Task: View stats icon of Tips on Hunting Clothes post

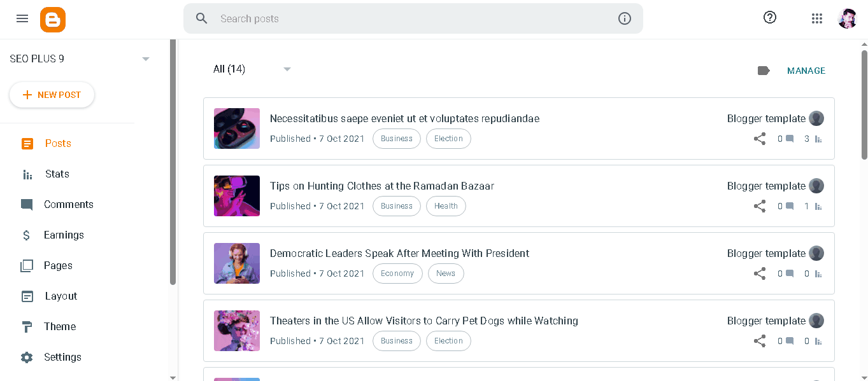Action: pyautogui.click(x=818, y=207)
